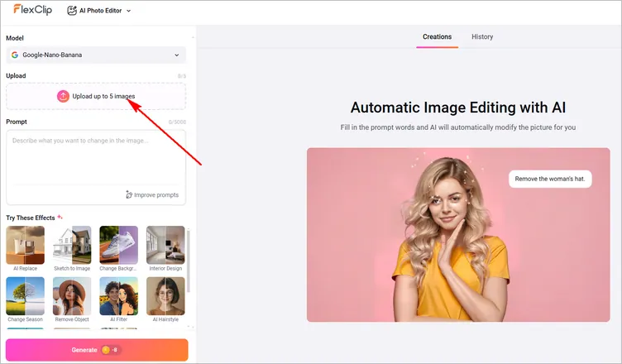The width and height of the screenshot is (622, 364).
Task: Select the Remove Object effect thumbnail
Action: point(72,296)
